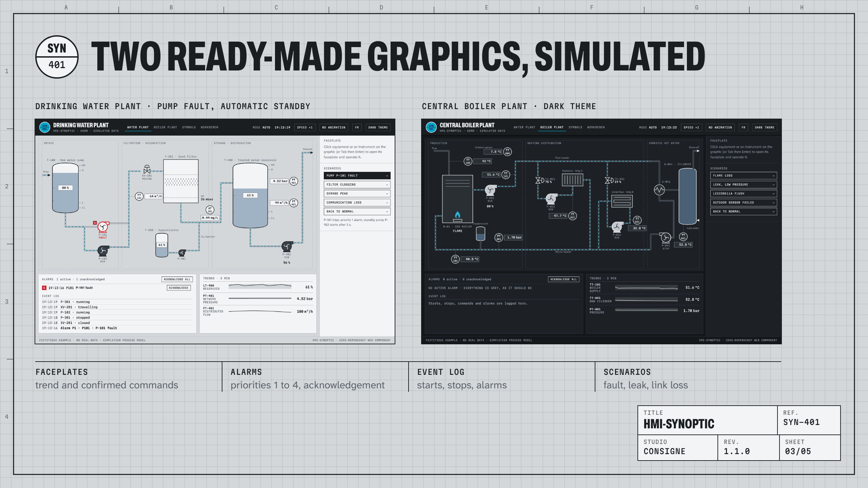Launch the COMMUNICATION LOSS scenario

[357, 203]
